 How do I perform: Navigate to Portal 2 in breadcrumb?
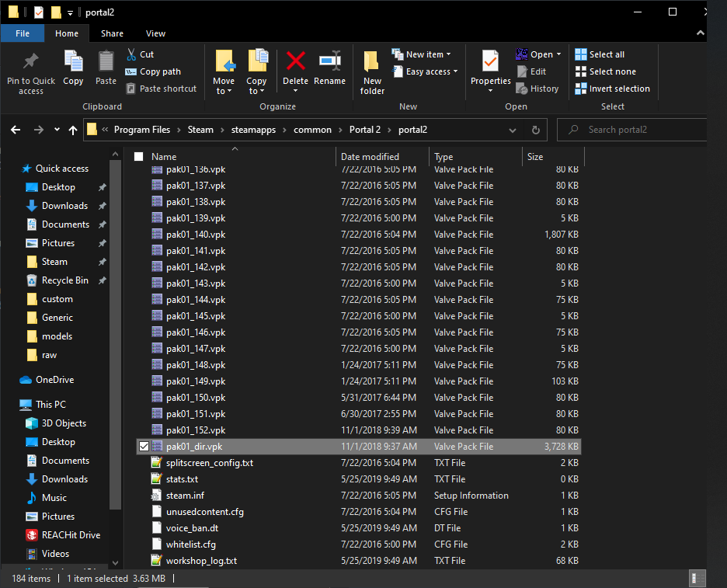pos(365,130)
